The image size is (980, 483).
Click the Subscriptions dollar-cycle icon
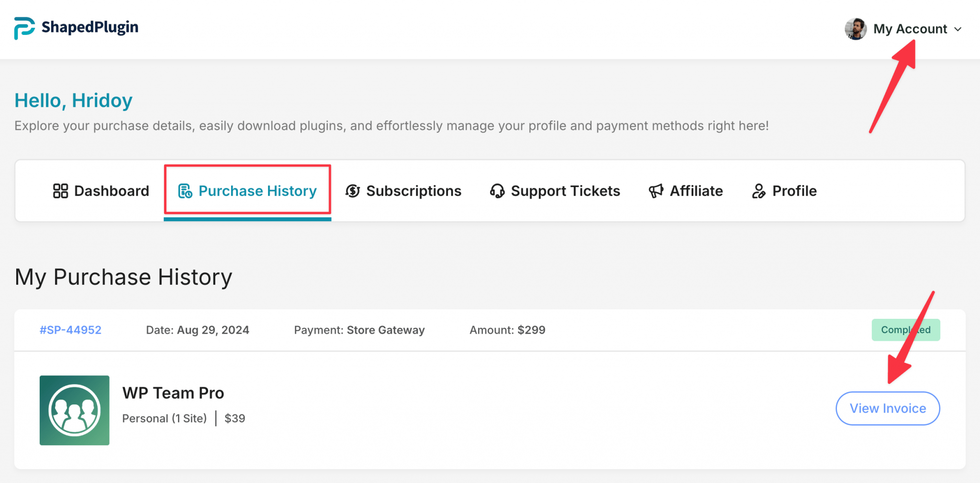353,191
